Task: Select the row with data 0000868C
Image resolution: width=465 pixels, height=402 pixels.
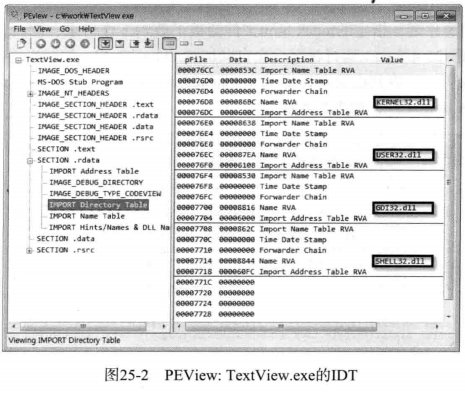Action: point(310,102)
